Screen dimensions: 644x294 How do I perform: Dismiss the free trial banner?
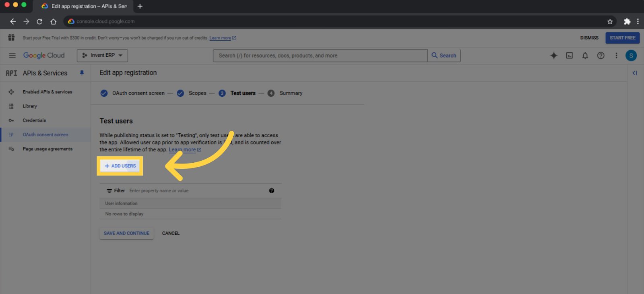click(x=589, y=38)
